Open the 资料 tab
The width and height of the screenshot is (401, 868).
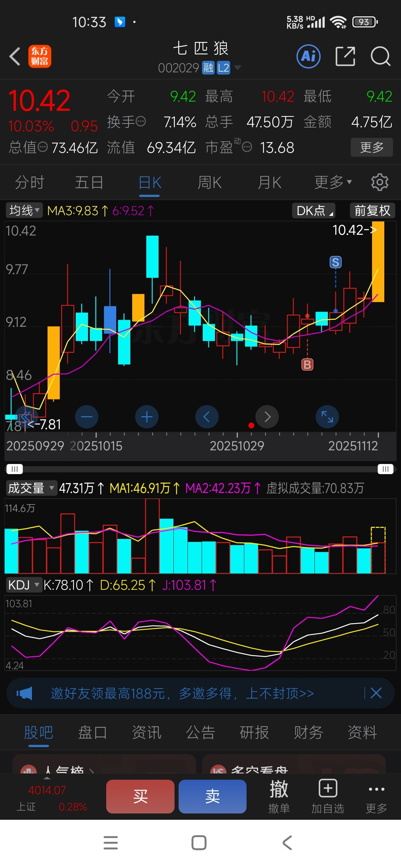pos(362,733)
